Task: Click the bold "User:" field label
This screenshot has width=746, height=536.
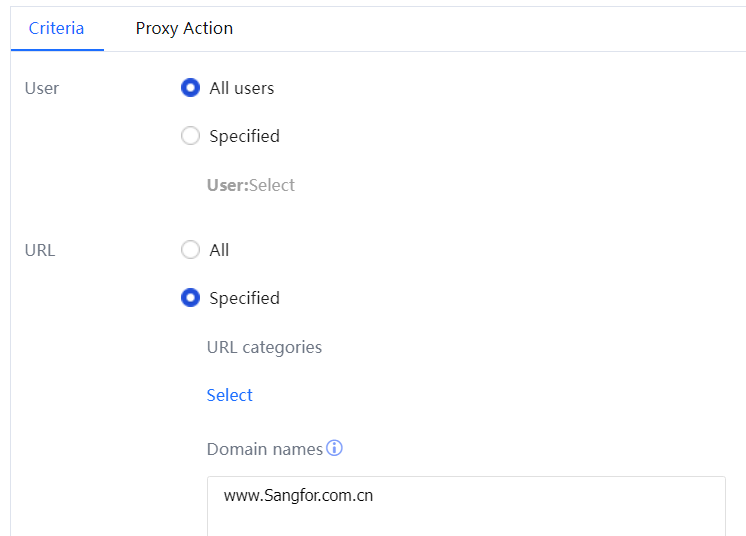Action: (x=227, y=185)
